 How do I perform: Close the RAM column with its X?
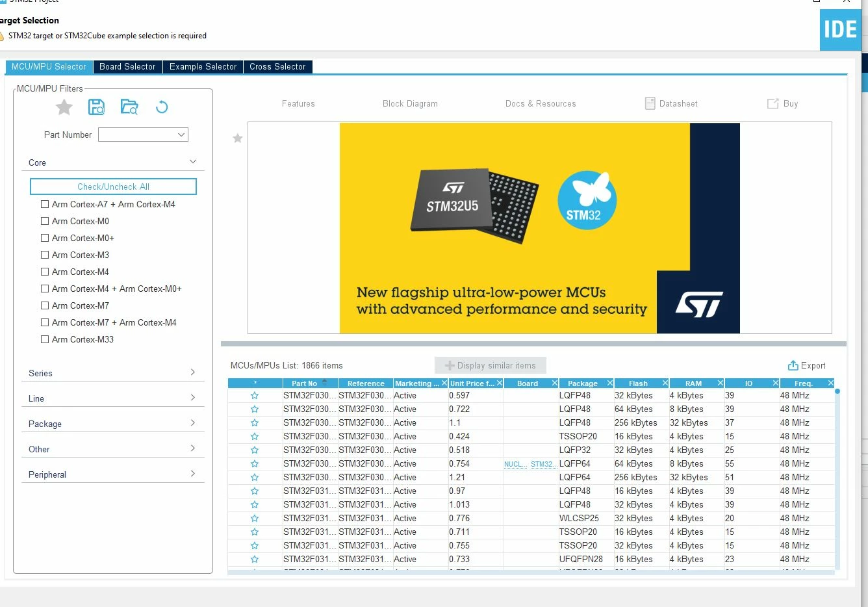point(721,383)
